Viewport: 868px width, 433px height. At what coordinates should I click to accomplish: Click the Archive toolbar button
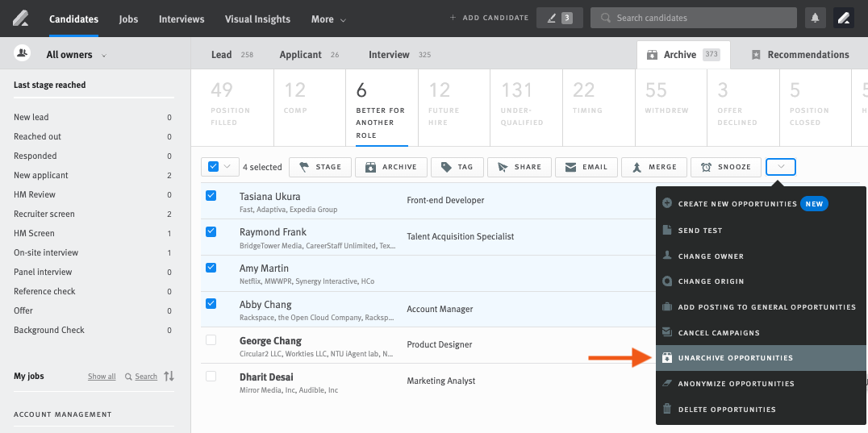coord(391,167)
